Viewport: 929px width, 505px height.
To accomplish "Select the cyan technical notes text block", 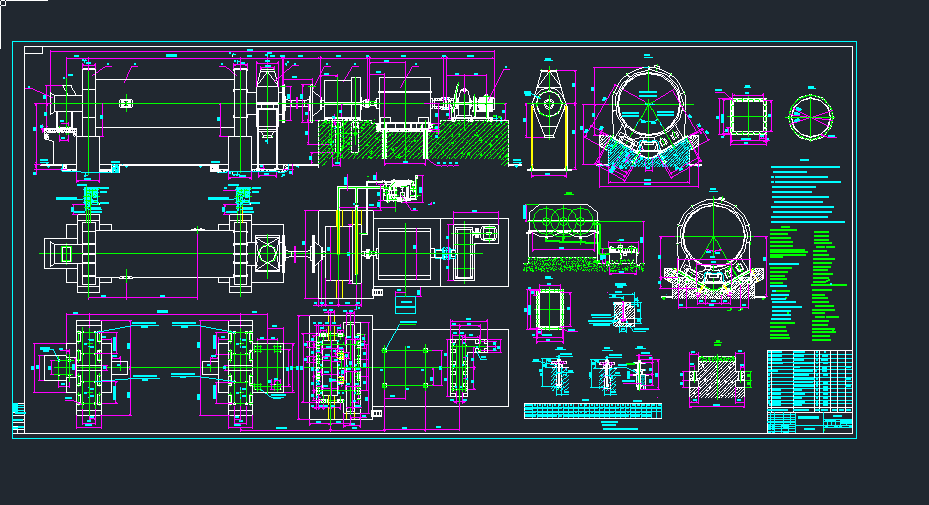I will pyautogui.click(x=803, y=193).
